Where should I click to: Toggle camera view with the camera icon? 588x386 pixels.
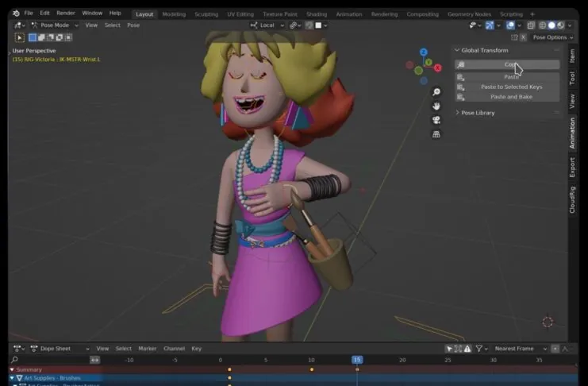pos(436,120)
